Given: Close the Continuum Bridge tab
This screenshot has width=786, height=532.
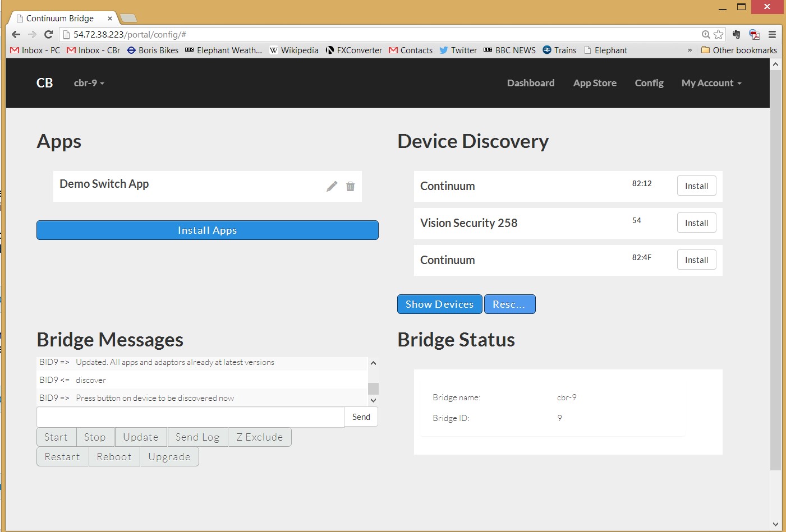Looking at the screenshot, I should (x=110, y=18).
